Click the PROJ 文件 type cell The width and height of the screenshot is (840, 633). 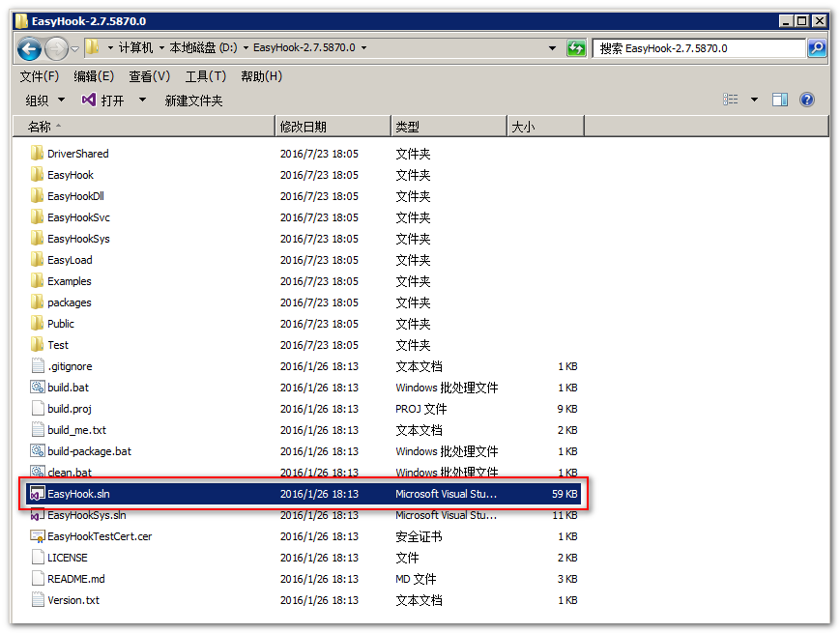click(421, 409)
